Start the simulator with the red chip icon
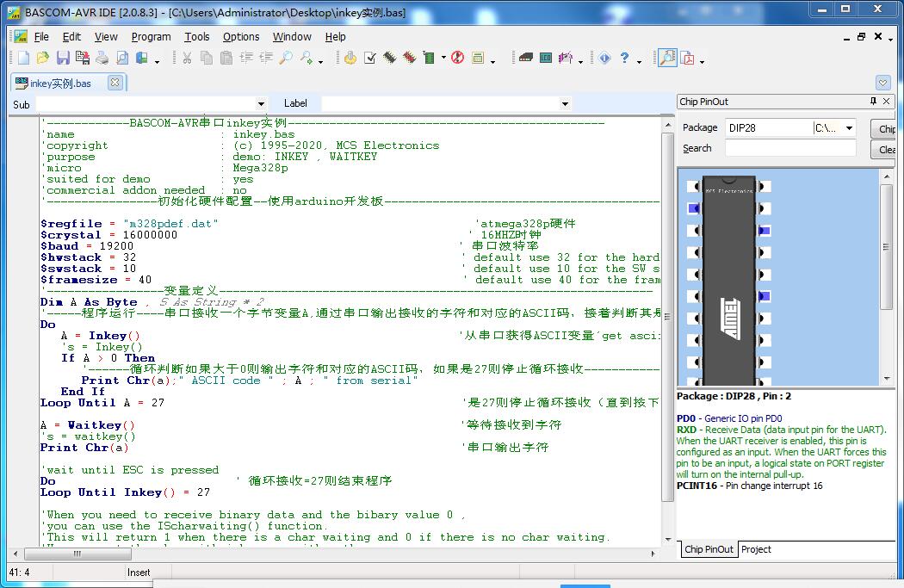Image resolution: width=904 pixels, height=588 pixels. pyautogui.click(x=409, y=58)
